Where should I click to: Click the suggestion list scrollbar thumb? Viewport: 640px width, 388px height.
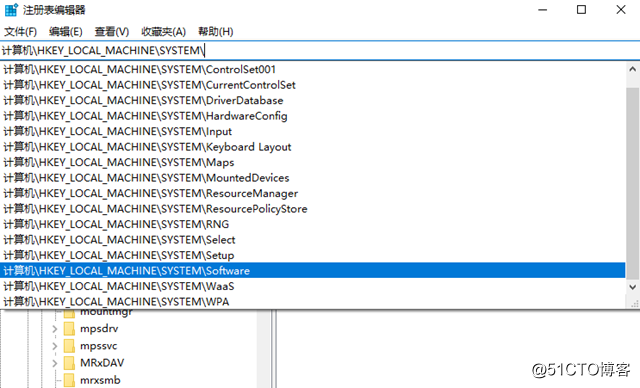pyautogui.click(x=633, y=184)
